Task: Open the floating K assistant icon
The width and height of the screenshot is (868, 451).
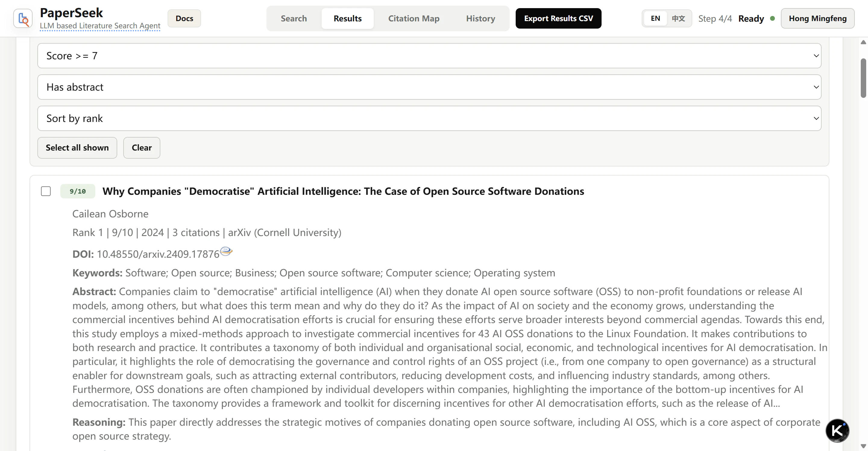Action: pos(837,431)
